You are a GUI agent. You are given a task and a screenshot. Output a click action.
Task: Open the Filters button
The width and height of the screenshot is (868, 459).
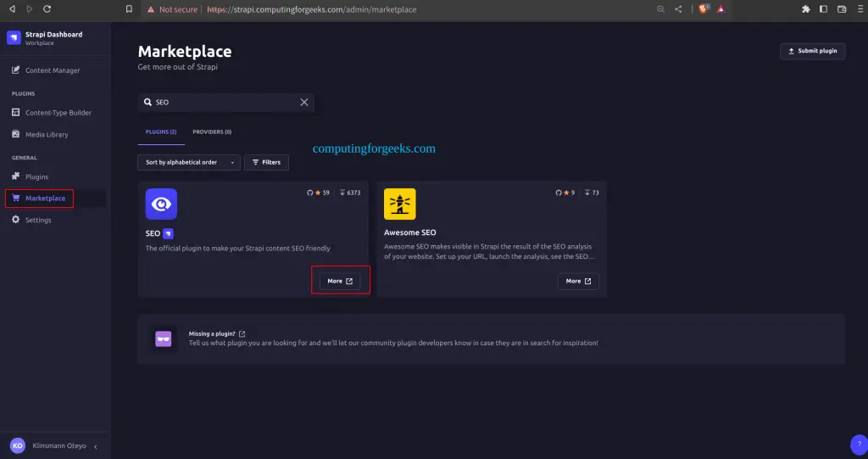point(266,162)
